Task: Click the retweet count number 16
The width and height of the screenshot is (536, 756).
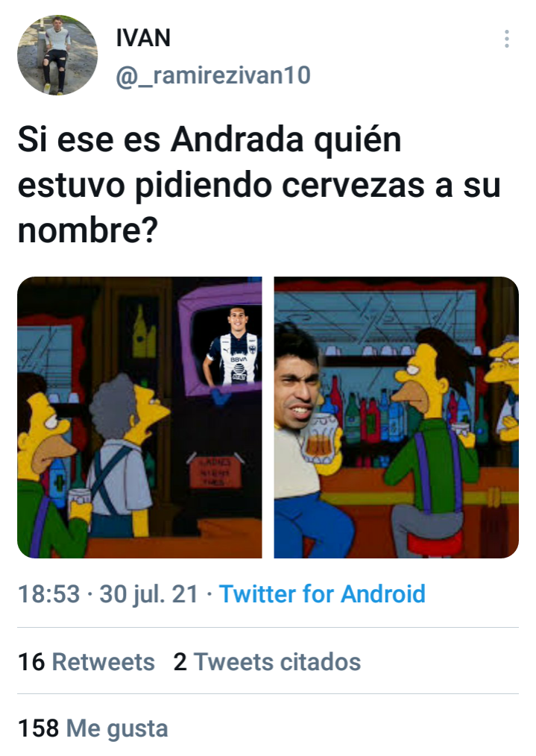Action: click(31, 661)
